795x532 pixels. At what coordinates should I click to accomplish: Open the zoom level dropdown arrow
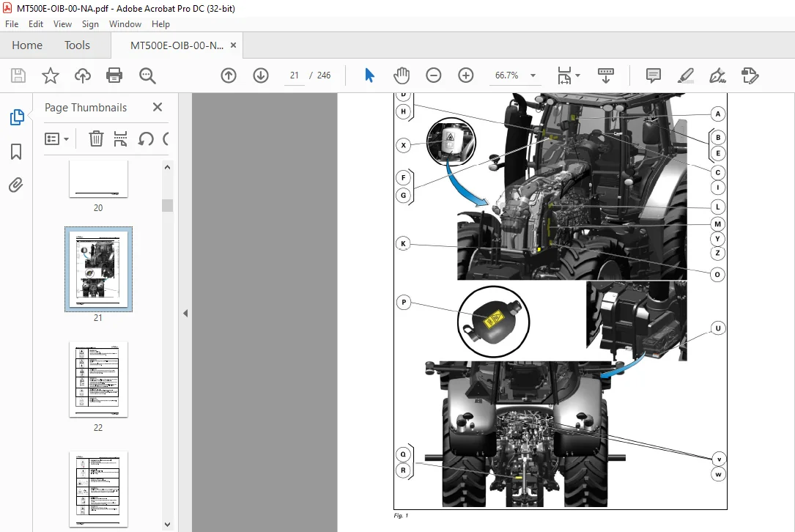click(533, 75)
